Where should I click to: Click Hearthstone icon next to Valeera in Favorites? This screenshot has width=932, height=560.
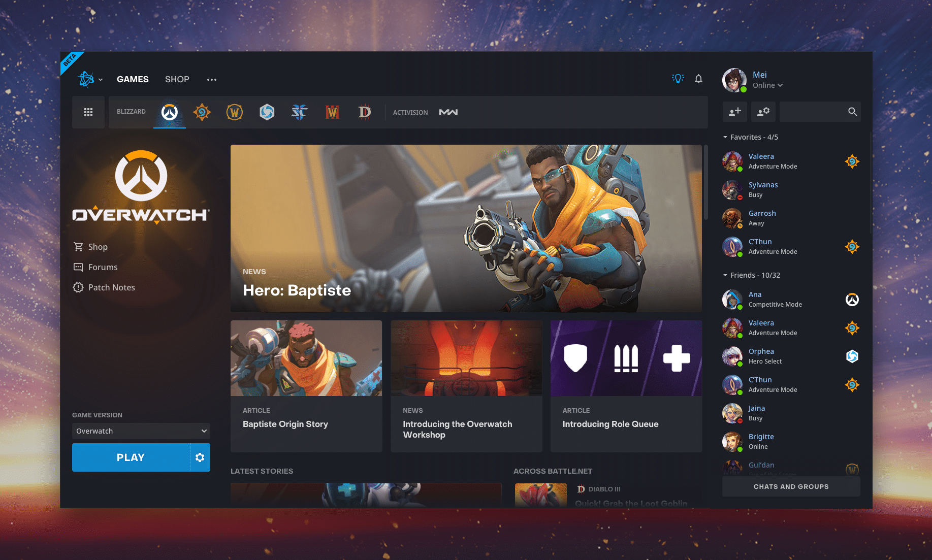852,161
